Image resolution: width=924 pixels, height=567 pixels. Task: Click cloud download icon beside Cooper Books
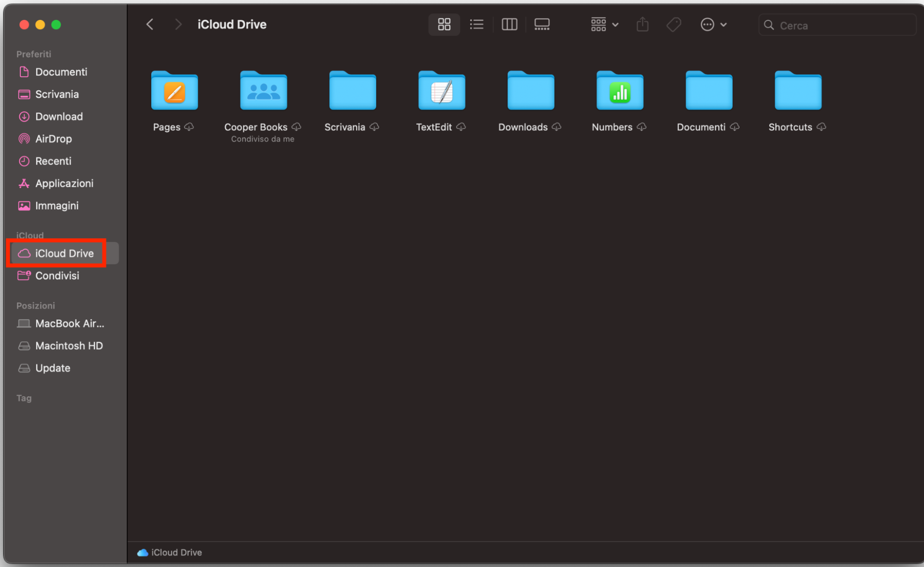click(296, 127)
